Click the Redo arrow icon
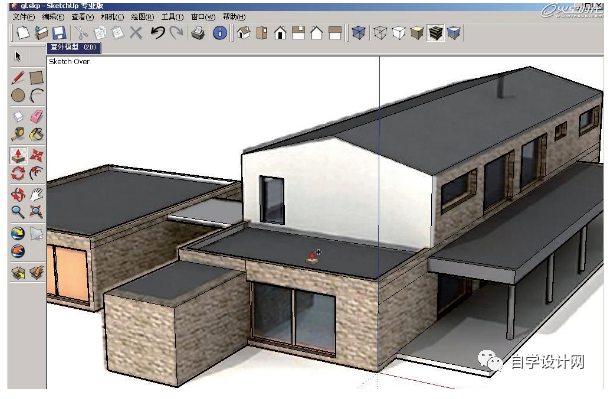Viewport: 613px width, 399px height. pyautogui.click(x=177, y=33)
